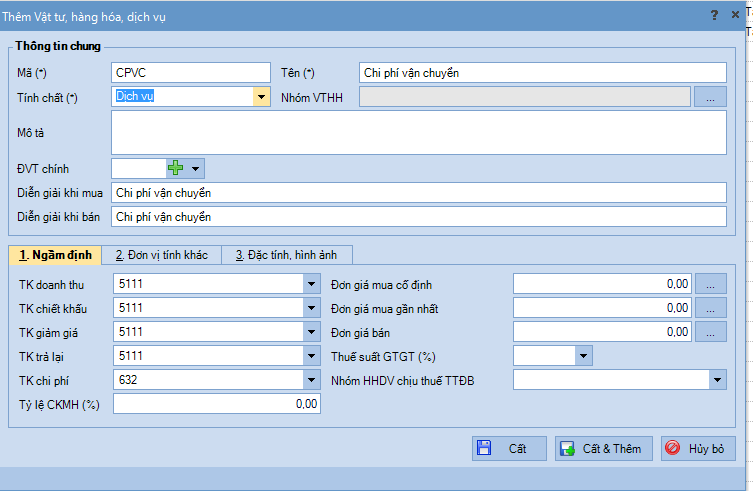Switch to Đơn vị tính khác tab
The width and height of the screenshot is (753, 491).
tap(161, 255)
